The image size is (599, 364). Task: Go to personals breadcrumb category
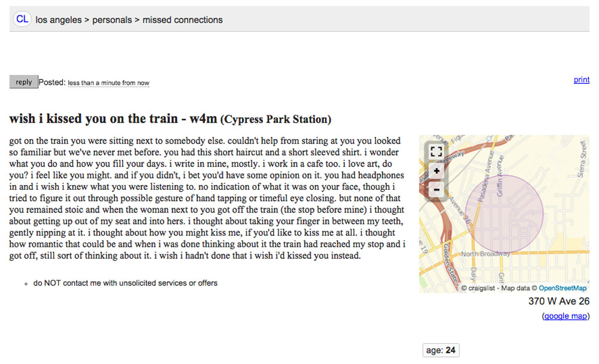click(112, 20)
